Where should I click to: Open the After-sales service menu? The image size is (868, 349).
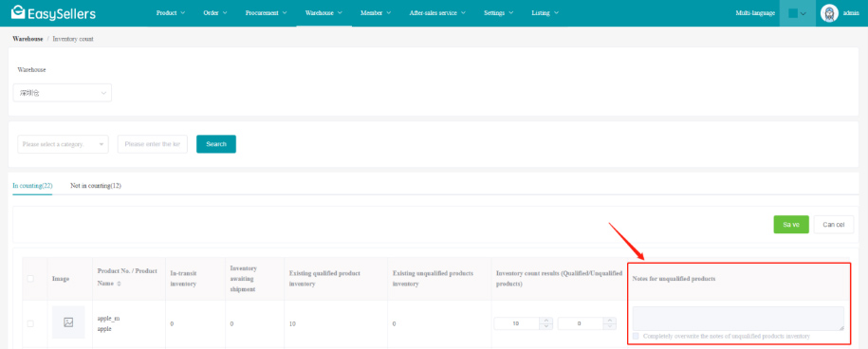tap(437, 12)
